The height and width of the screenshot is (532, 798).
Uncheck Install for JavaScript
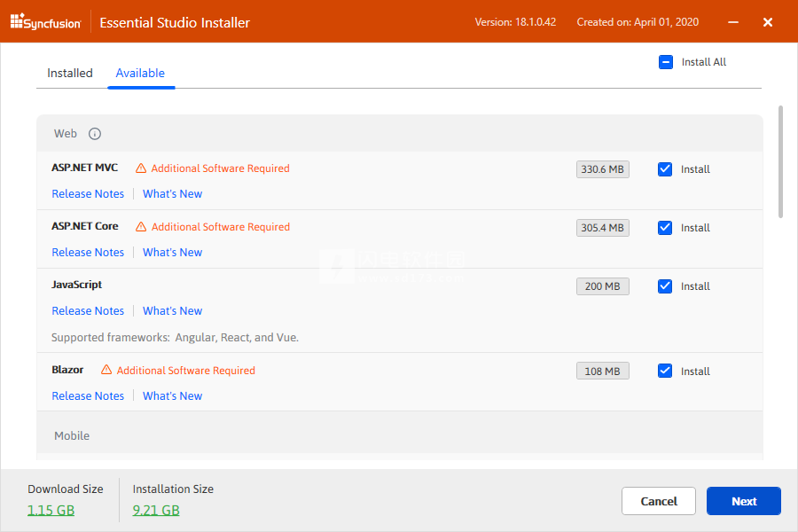[665, 286]
